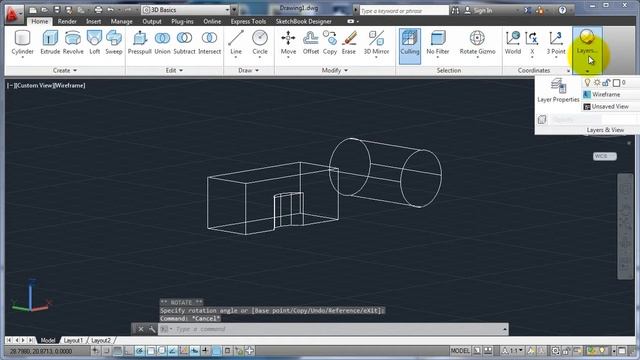Pick the Rotate Gizmo
640x360 pixels.
pos(477,43)
